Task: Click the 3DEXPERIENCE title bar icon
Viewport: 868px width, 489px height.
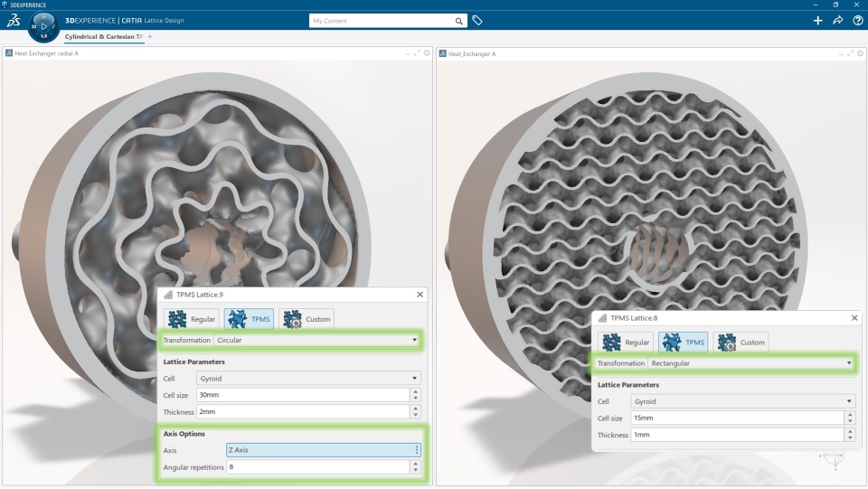Action: [5, 5]
